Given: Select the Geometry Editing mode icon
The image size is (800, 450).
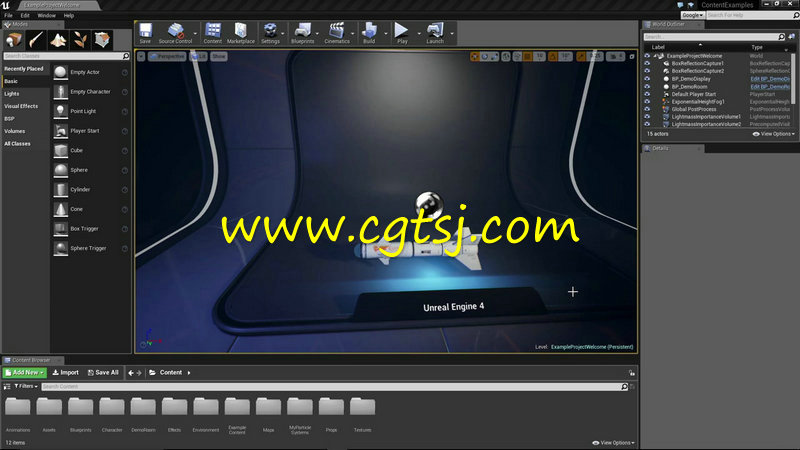Looking at the screenshot, I should click(102, 40).
